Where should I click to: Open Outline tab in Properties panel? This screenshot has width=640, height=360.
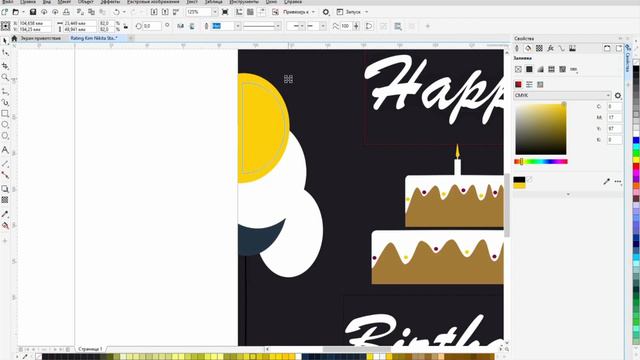coord(517,48)
